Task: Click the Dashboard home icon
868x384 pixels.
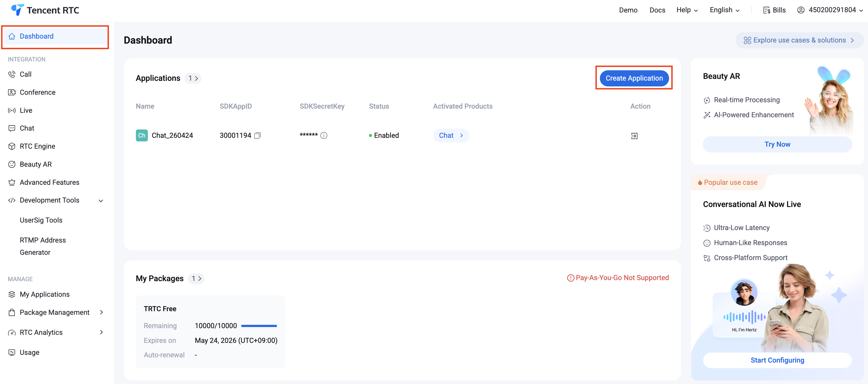Action: 12,36
